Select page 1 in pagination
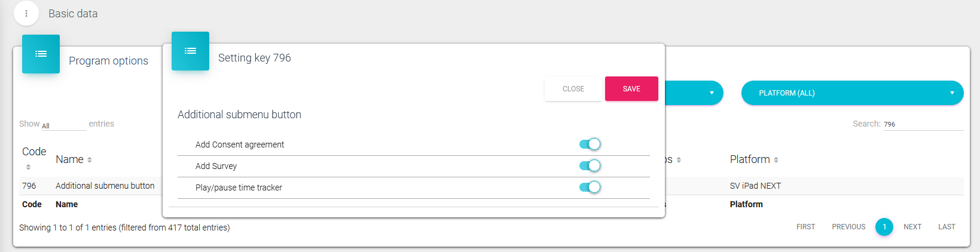This screenshot has width=980, height=252. tap(884, 227)
